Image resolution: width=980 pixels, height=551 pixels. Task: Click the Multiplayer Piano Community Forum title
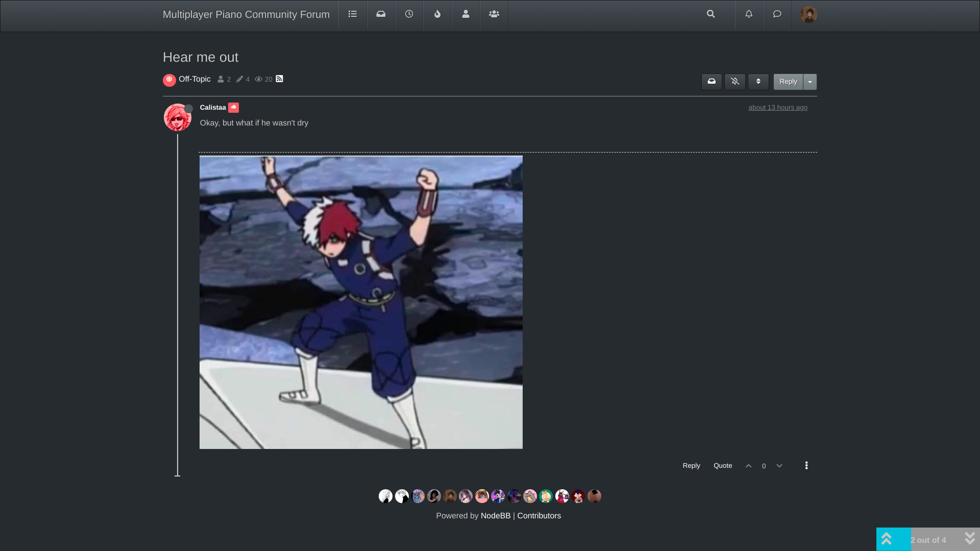[246, 14]
